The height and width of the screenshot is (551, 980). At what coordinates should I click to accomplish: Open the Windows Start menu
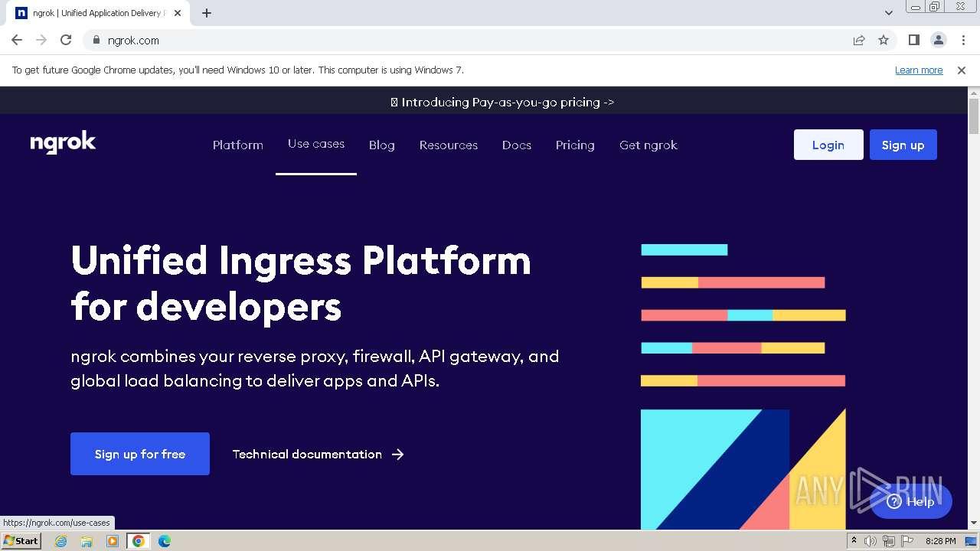tap(21, 541)
